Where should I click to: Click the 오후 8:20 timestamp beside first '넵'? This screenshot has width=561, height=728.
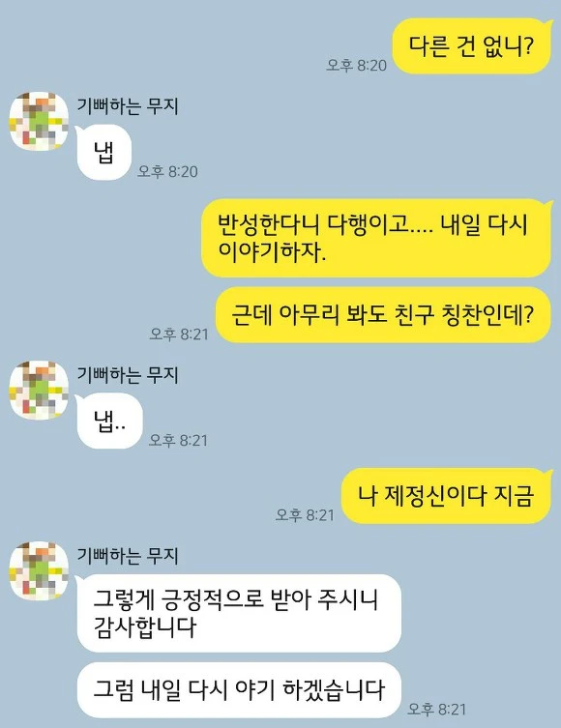167,171
